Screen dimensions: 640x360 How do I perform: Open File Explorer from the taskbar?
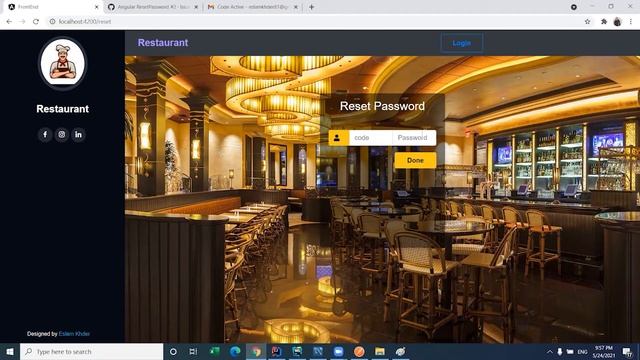point(380,351)
